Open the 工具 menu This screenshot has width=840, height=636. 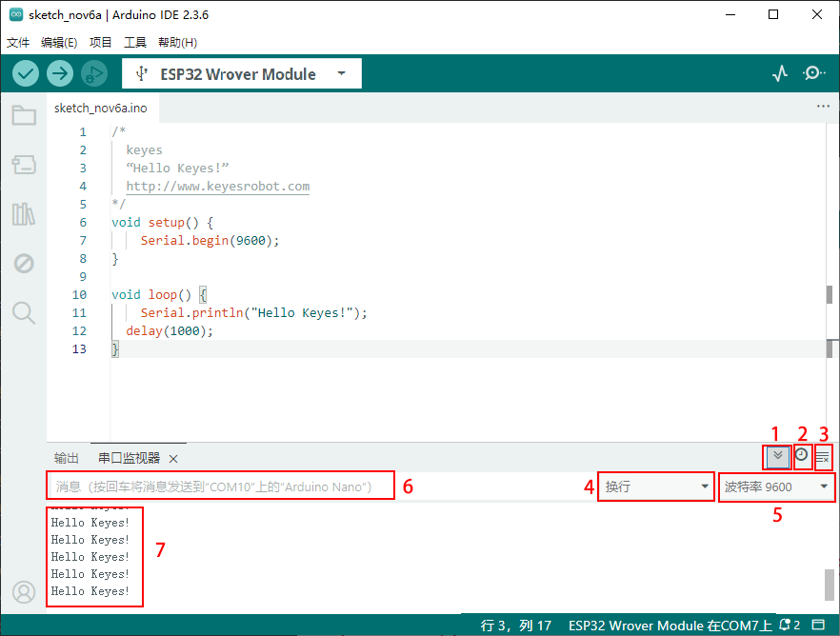tap(135, 42)
